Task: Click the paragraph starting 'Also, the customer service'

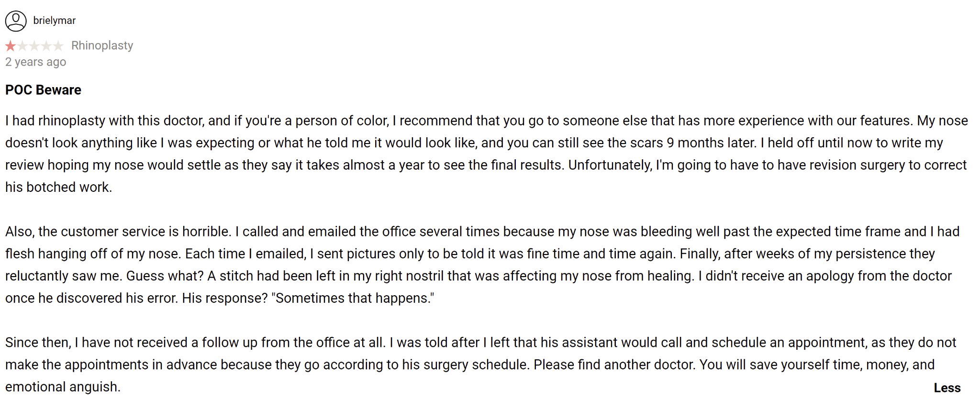Action: pos(482,265)
